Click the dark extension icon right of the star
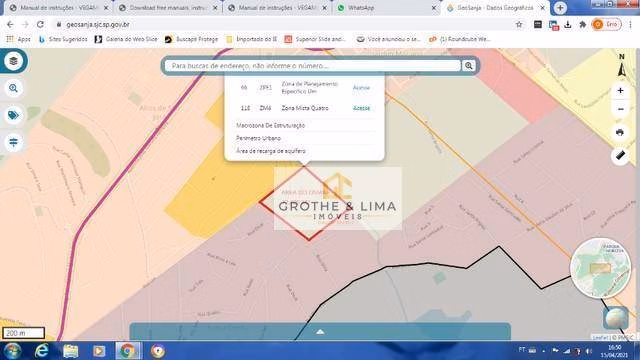This screenshot has height=360, width=640. pos(538,24)
